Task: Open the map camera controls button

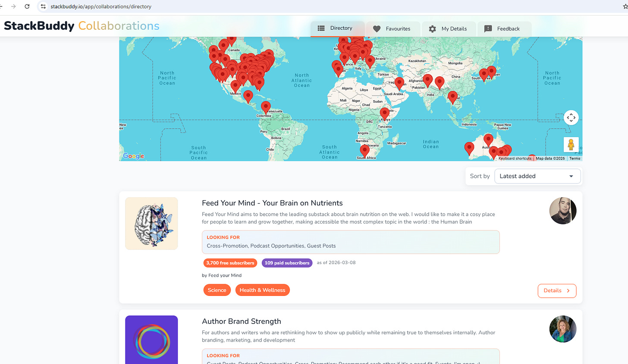Action: 571,118
